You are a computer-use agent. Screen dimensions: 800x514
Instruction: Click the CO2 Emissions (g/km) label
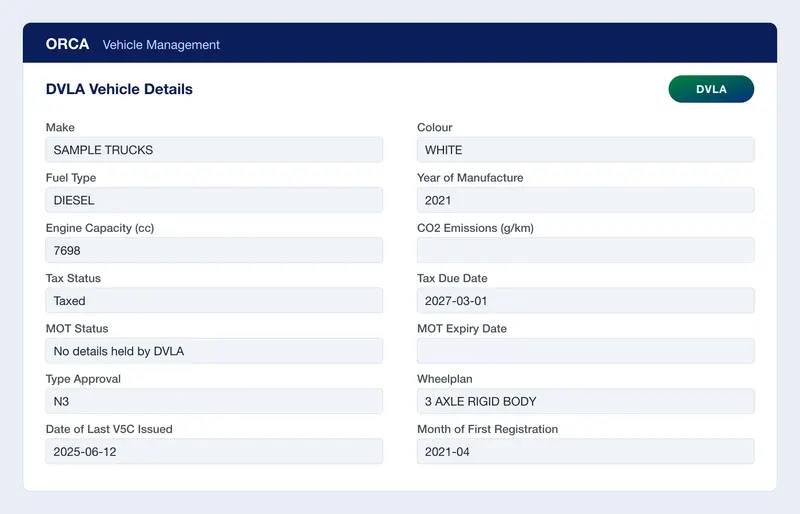pyautogui.click(x=475, y=228)
